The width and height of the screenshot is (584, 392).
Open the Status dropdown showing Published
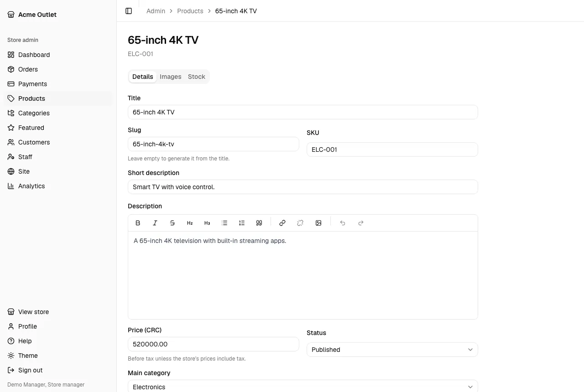pos(392,350)
